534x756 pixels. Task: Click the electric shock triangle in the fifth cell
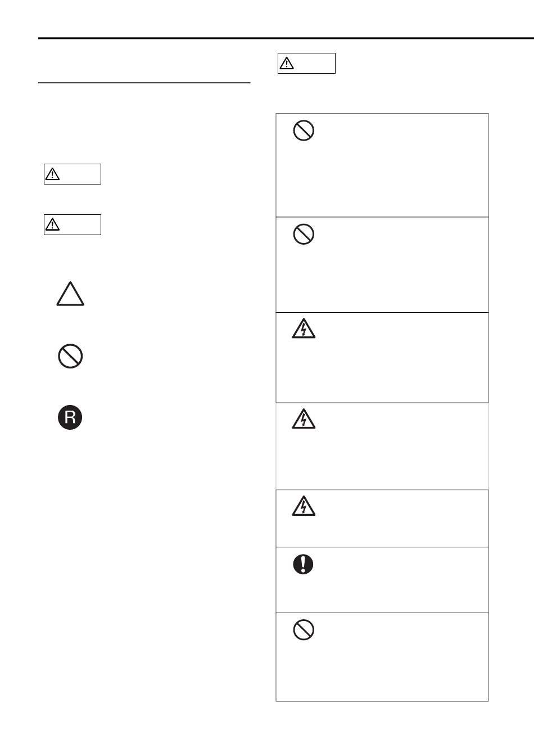[x=304, y=506]
